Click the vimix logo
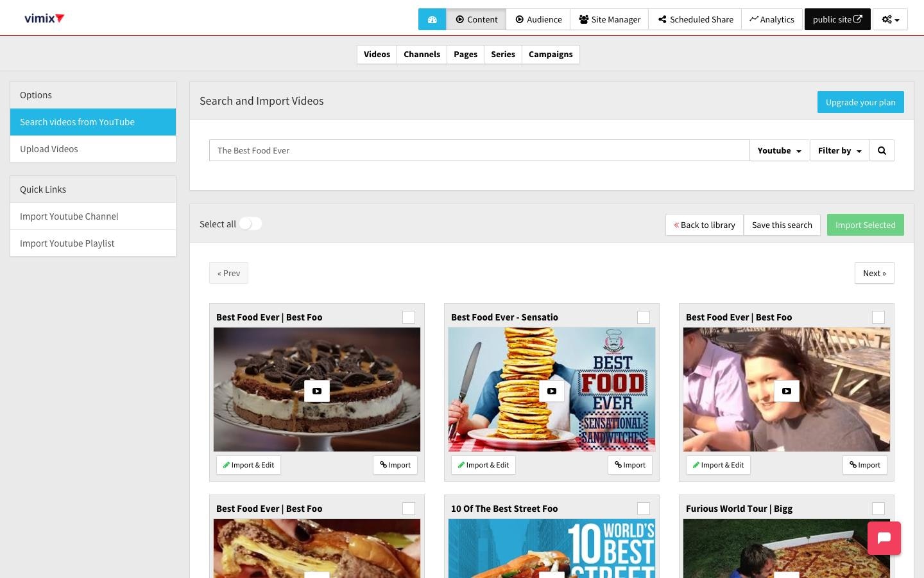The image size is (924, 578). coord(44,18)
